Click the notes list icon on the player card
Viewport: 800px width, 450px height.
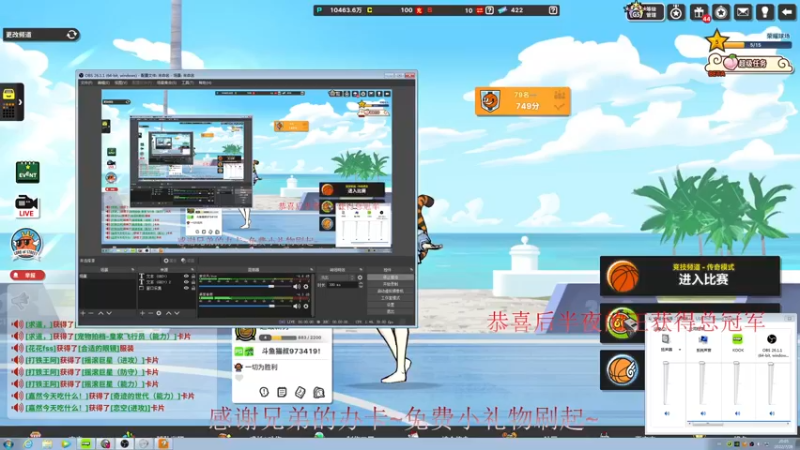click(282, 392)
